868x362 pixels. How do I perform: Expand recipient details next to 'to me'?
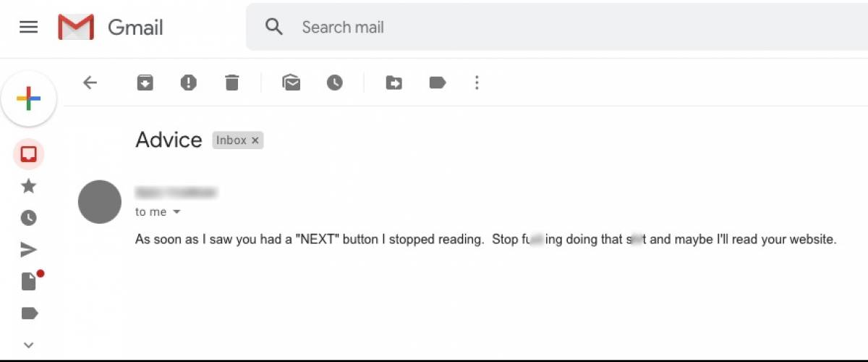pyautogui.click(x=176, y=212)
